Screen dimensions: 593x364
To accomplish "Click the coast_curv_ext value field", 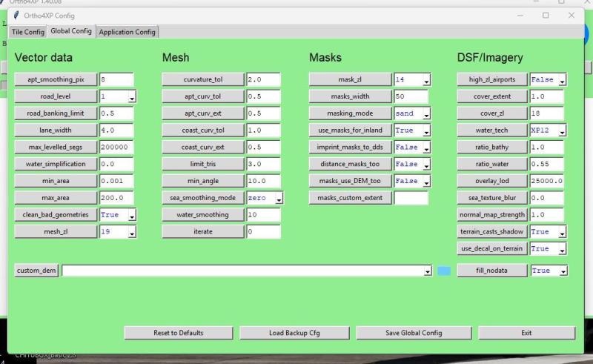I will click(263, 147).
